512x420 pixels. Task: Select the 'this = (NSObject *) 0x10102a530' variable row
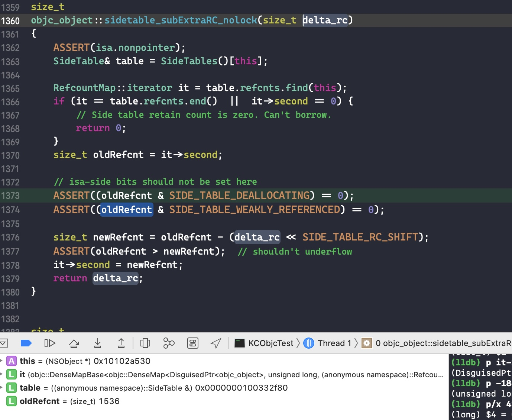point(224,361)
